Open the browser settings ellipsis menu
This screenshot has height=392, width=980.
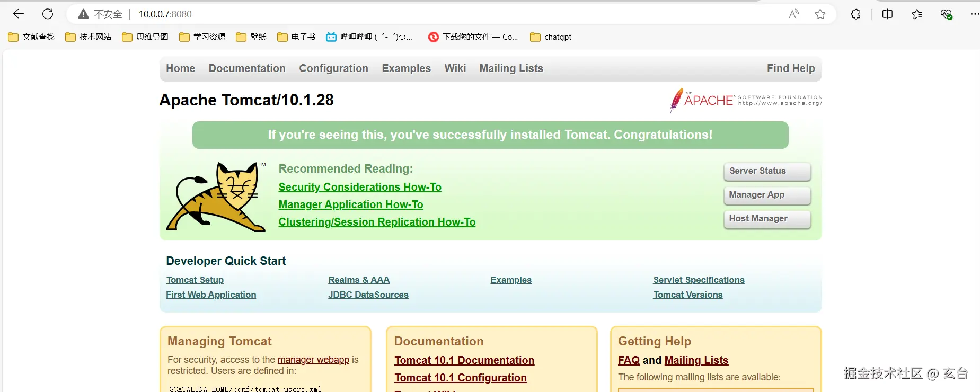point(974,14)
